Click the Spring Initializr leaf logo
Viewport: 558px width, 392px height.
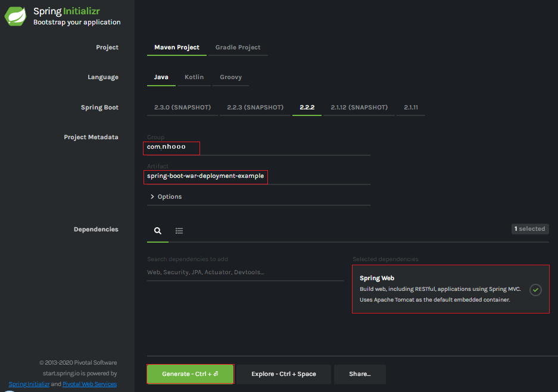(15, 16)
